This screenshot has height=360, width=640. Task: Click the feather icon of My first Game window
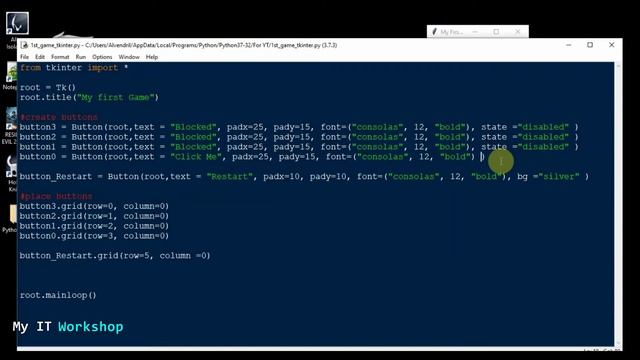pos(434,31)
